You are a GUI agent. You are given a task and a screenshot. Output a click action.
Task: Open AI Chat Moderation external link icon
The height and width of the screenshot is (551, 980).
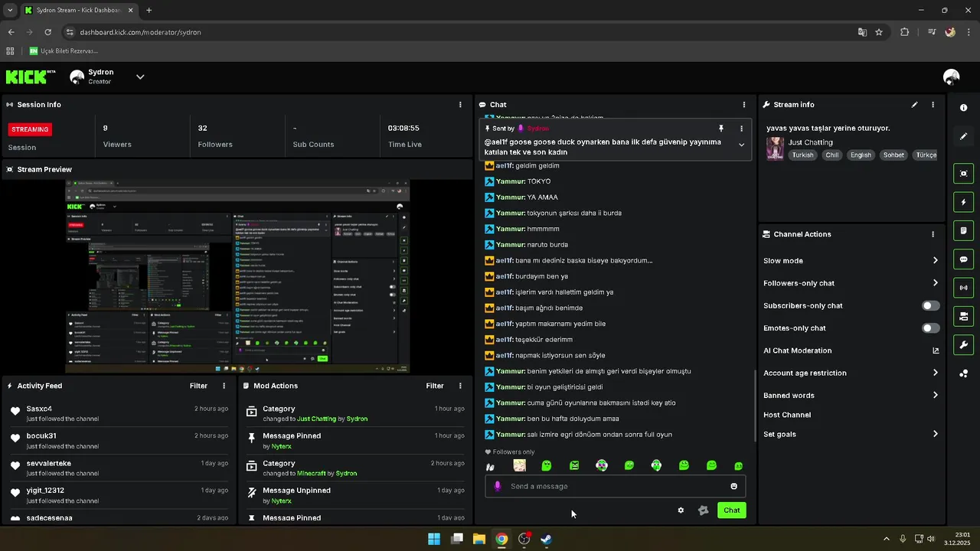tap(936, 350)
